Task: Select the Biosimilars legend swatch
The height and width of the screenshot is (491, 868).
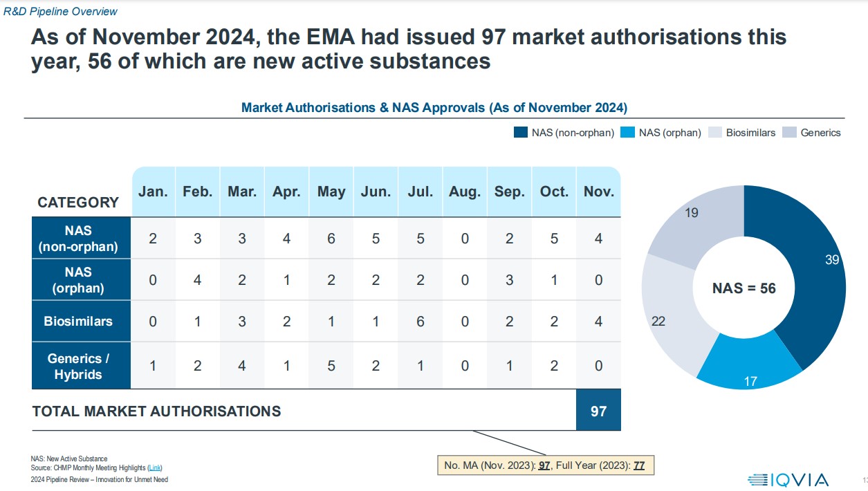Action: (x=714, y=132)
